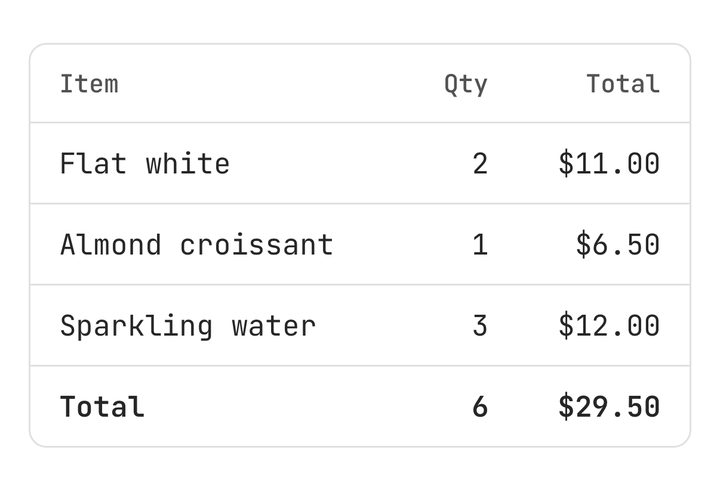Select the Total column header
Viewport: 720px width, 490px height.
click(x=623, y=84)
